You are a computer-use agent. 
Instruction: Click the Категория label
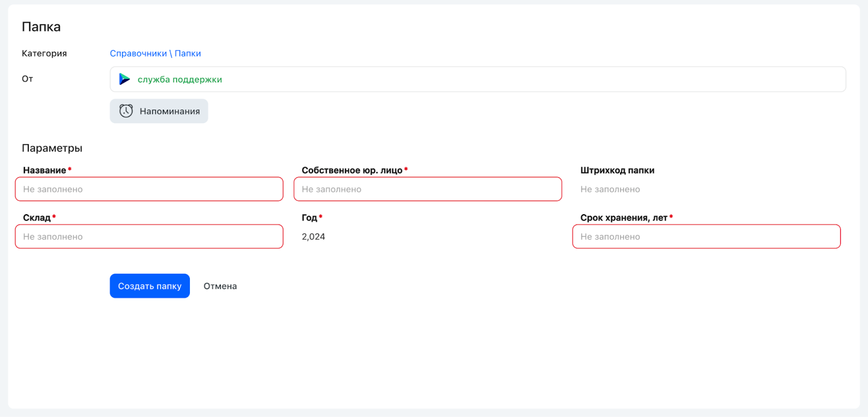[44, 53]
